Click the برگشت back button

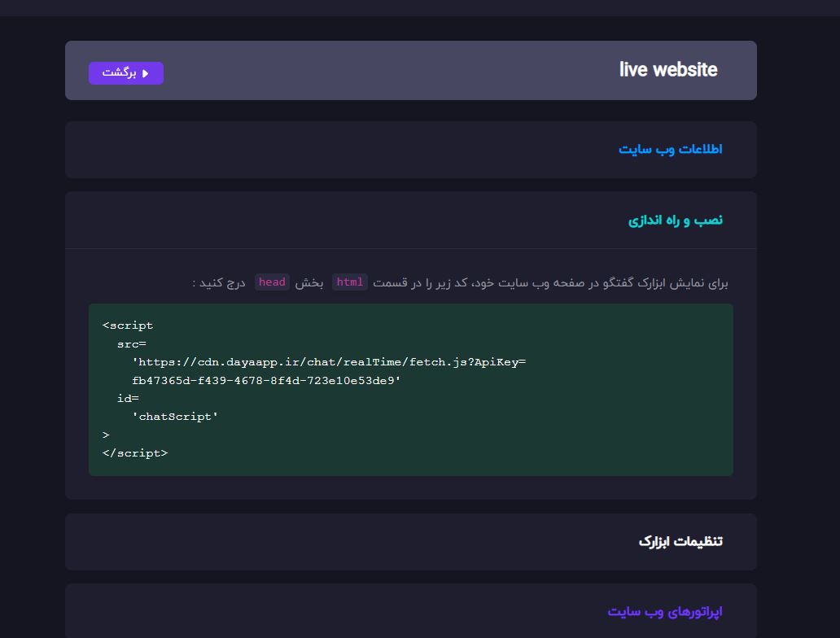tap(126, 73)
